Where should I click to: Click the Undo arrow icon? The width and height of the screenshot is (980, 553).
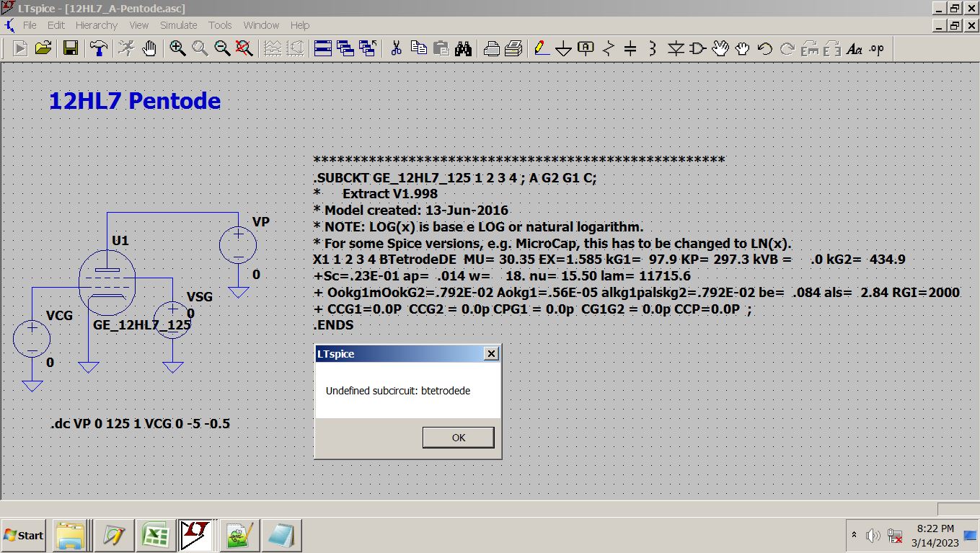(765, 48)
